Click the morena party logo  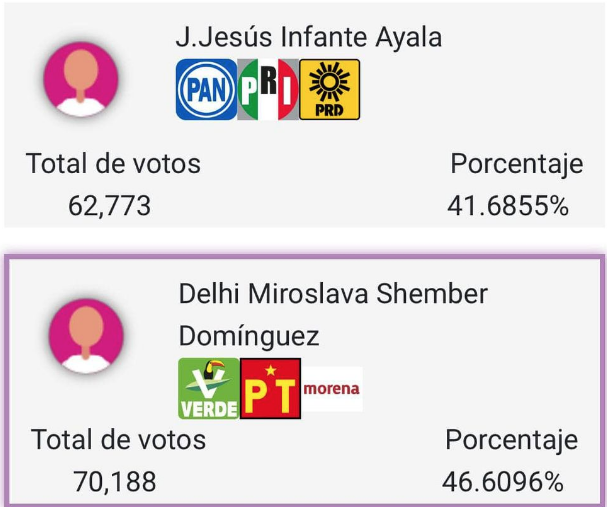(332, 389)
